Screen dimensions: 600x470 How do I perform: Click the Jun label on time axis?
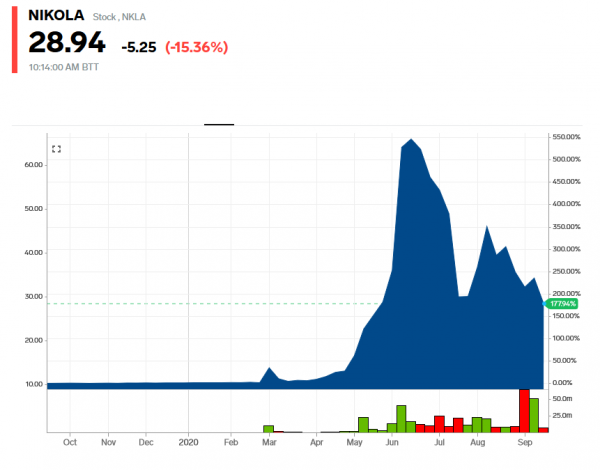392,442
